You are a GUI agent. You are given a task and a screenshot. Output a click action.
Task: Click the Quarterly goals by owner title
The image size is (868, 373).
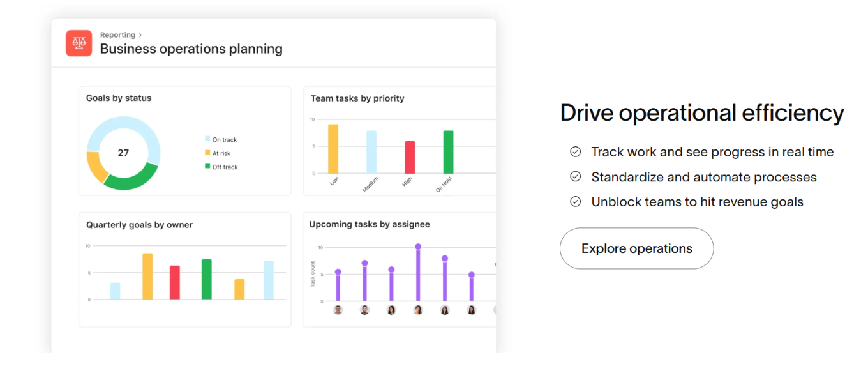139,225
